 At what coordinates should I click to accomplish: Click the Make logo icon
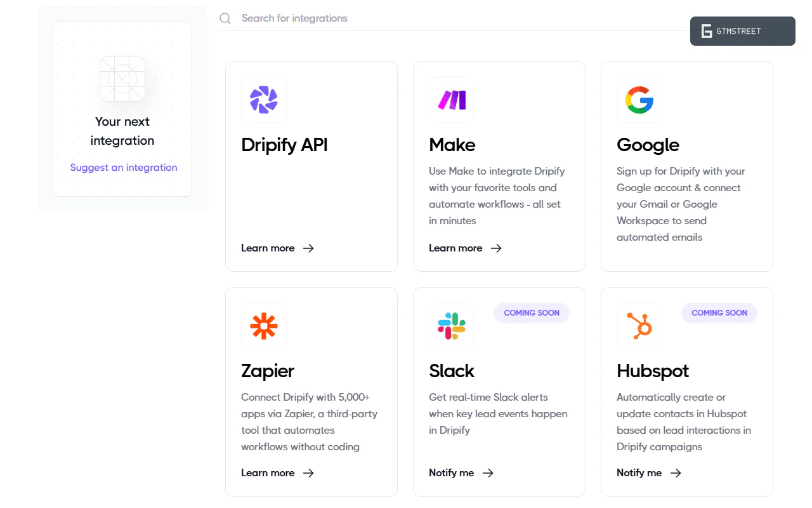coord(452,100)
